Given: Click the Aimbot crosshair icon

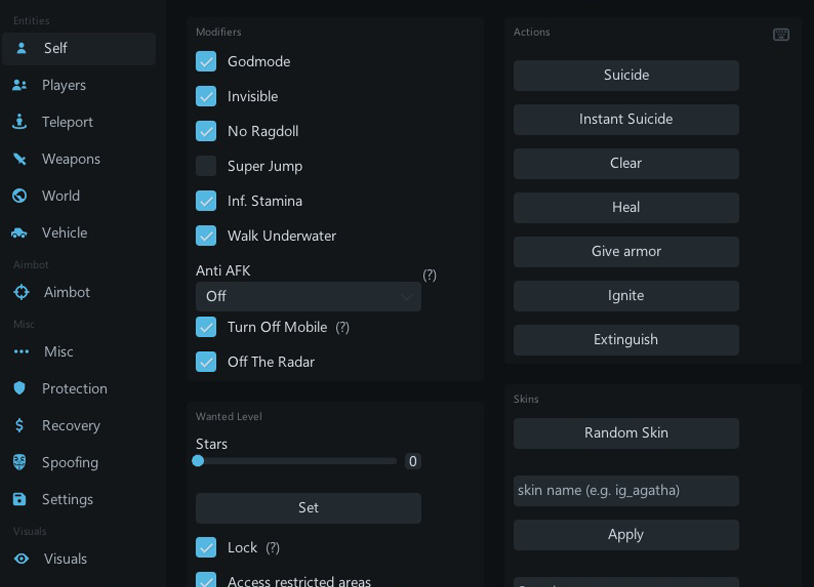Looking at the screenshot, I should [x=21, y=292].
